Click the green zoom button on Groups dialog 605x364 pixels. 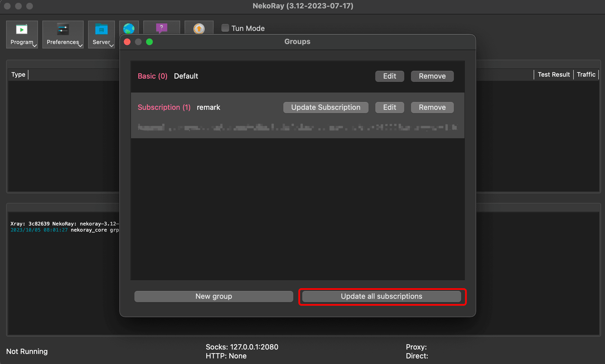click(x=149, y=42)
